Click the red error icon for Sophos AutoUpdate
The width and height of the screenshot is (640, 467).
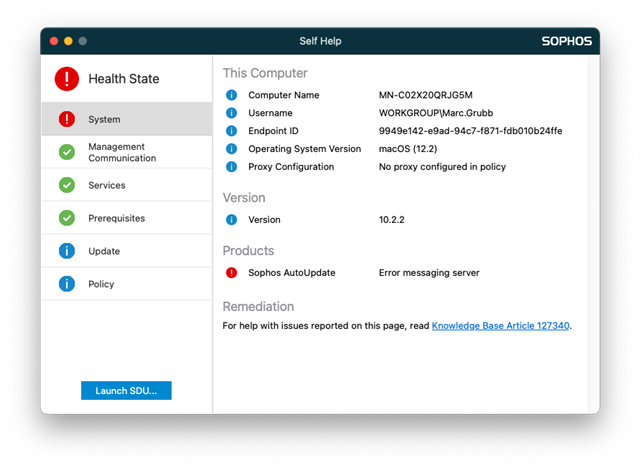[x=232, y=272]
